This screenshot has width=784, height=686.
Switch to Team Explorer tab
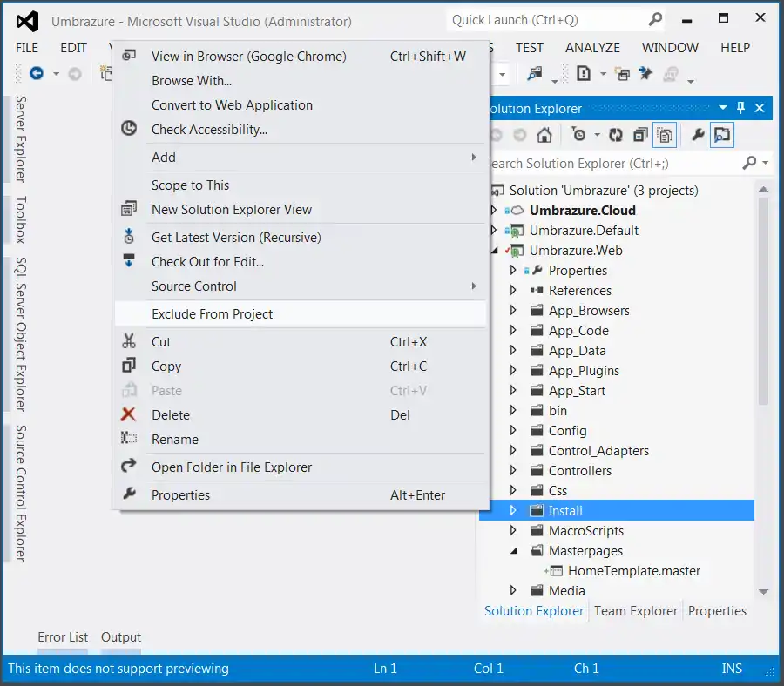tap(636, 611)
